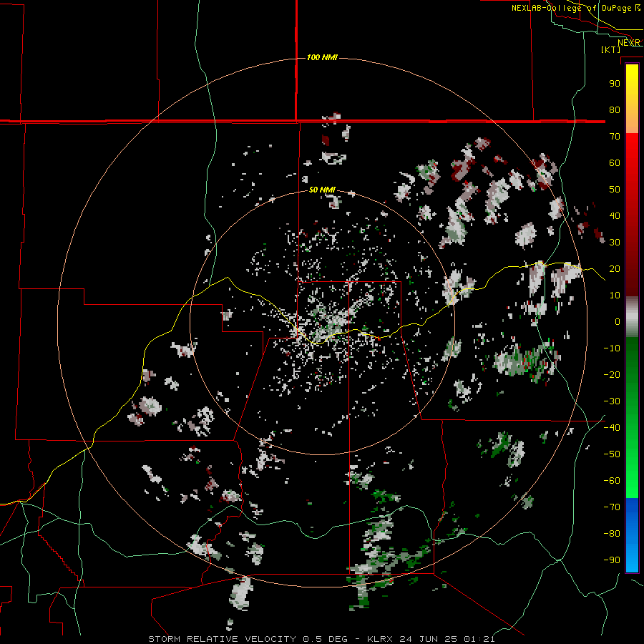Click the -40 value on color scale
644x644 pixels.
(612, 428)
